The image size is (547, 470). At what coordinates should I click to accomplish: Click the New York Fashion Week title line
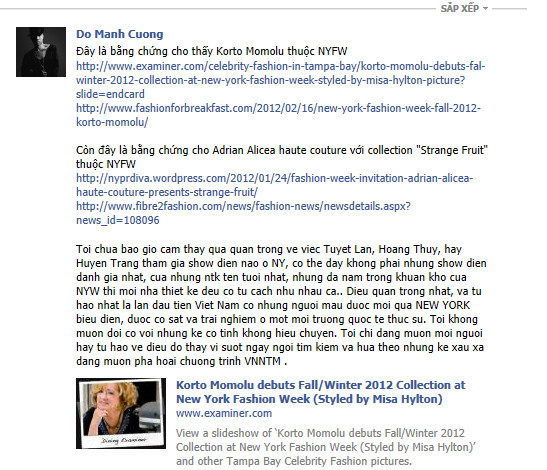point(309,399)
